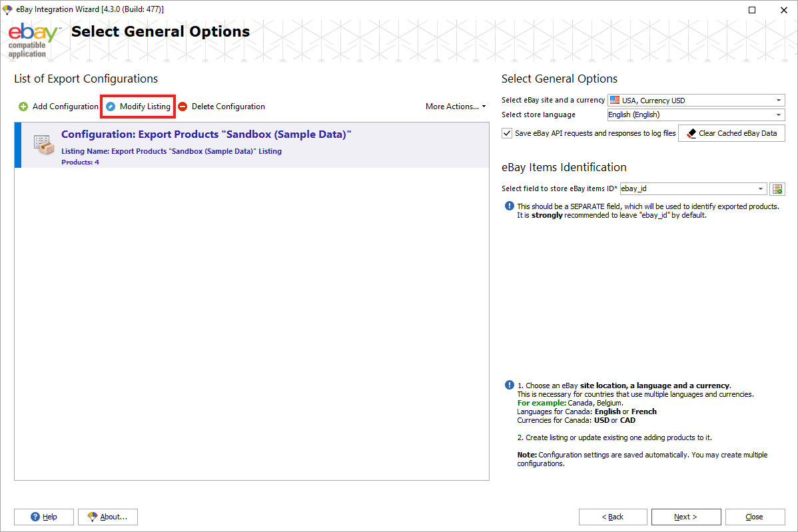Close the wizard window with X

point(784,10)
